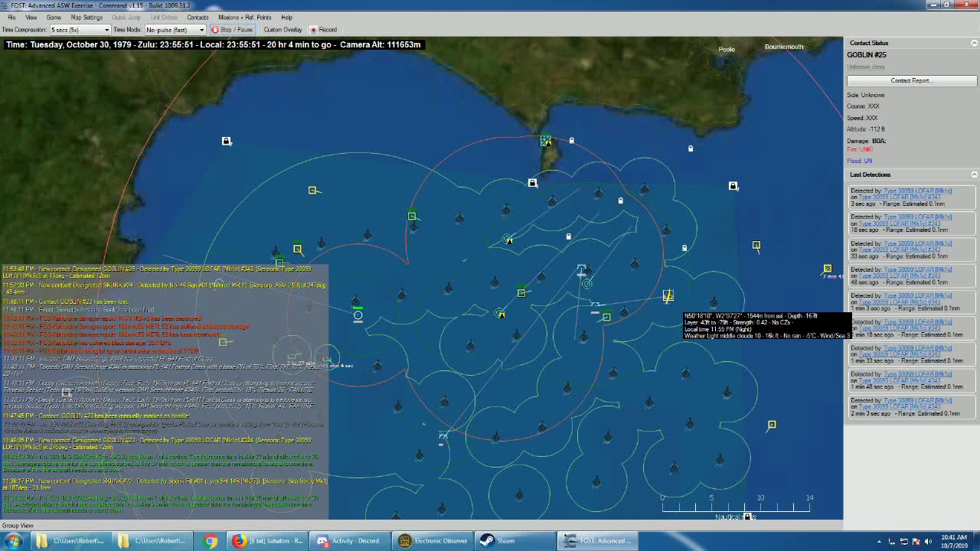Select the unit at Portland Bill tip
The height and width of the screenshot is (551, 980).
[545, 141]
